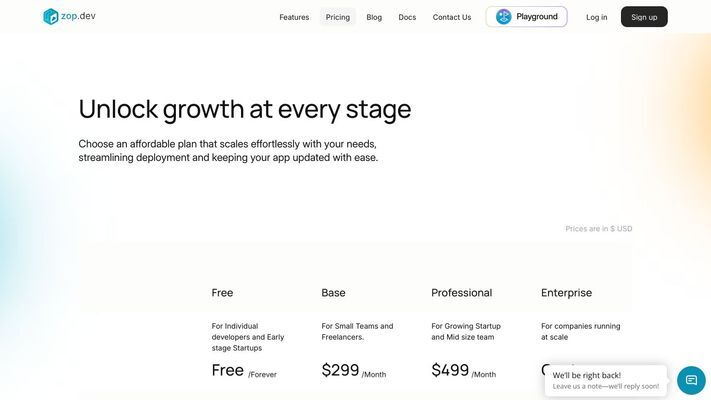Viewport: 711px width, 400px height.
Task: Click the zop.dev brand text
Action: click(x=78, y=16)
